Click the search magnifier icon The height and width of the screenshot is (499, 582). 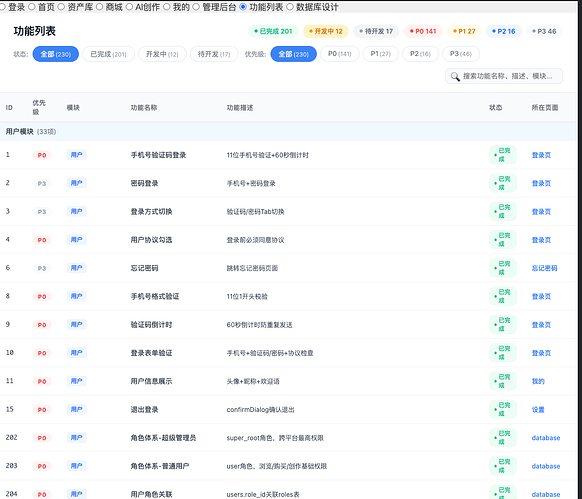click(455, 76)
